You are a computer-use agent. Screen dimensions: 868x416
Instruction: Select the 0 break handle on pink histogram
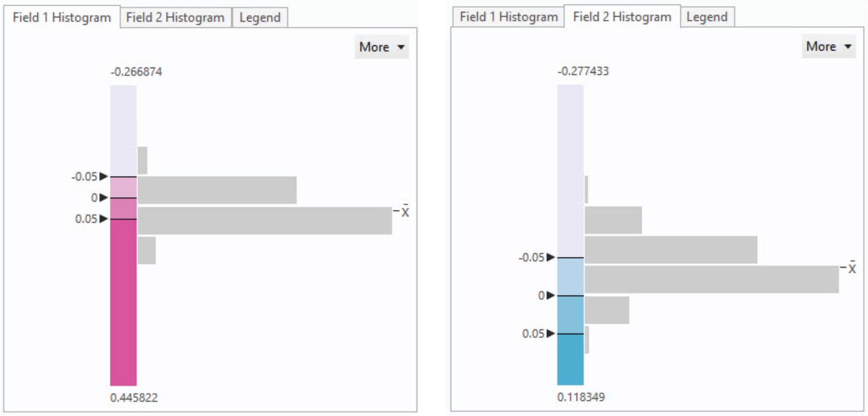pyautogui.click(x=103, y=198)
